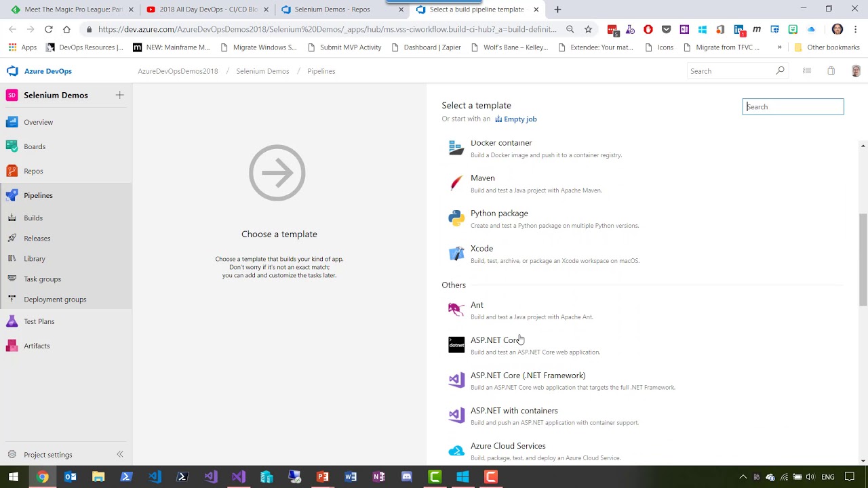The width and height of the screenshot is (868, 488).
Task: Click the template list vertical scrollbar
Action: click(863, 259)
